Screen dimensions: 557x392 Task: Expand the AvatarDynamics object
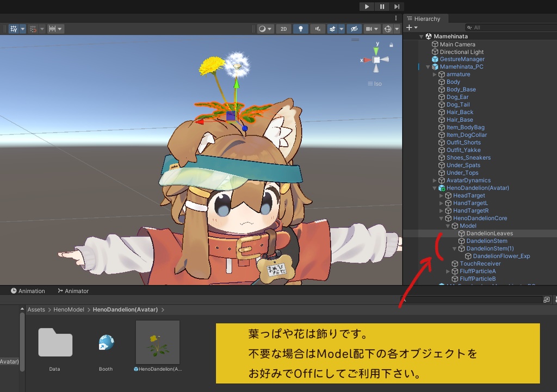pyautogui.click(x=435, y=181)
